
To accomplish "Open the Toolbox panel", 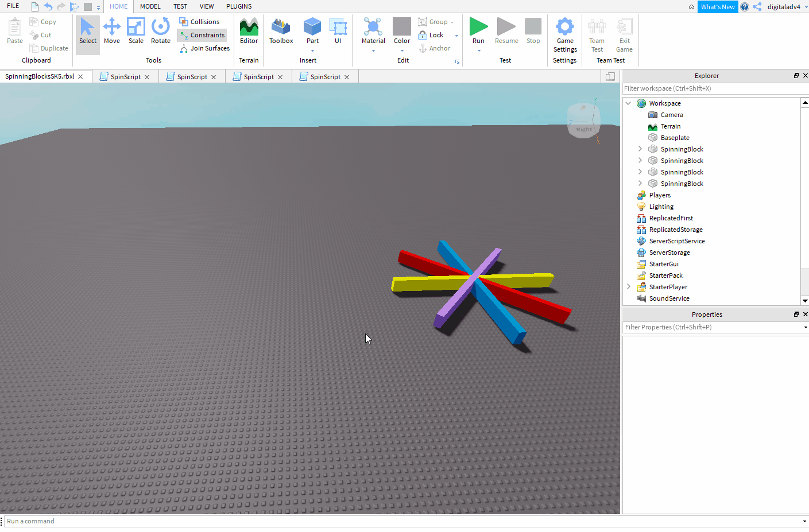I will point(281,31).
